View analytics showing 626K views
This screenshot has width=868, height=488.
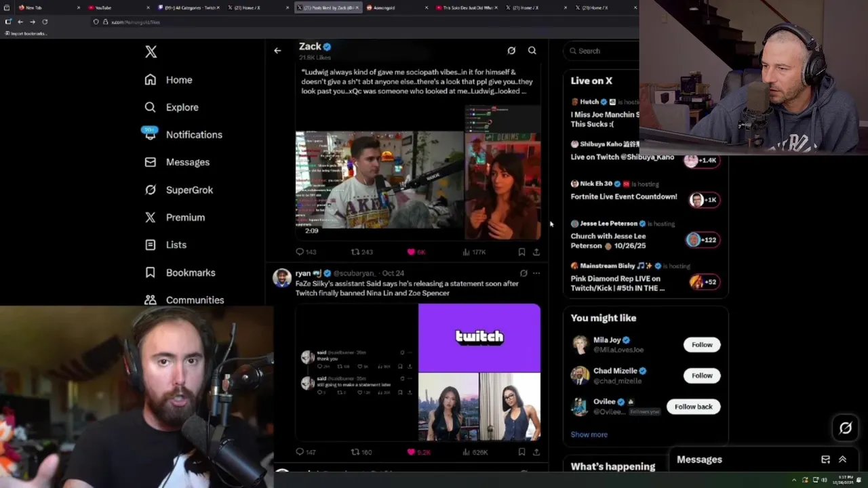point(474,452)
